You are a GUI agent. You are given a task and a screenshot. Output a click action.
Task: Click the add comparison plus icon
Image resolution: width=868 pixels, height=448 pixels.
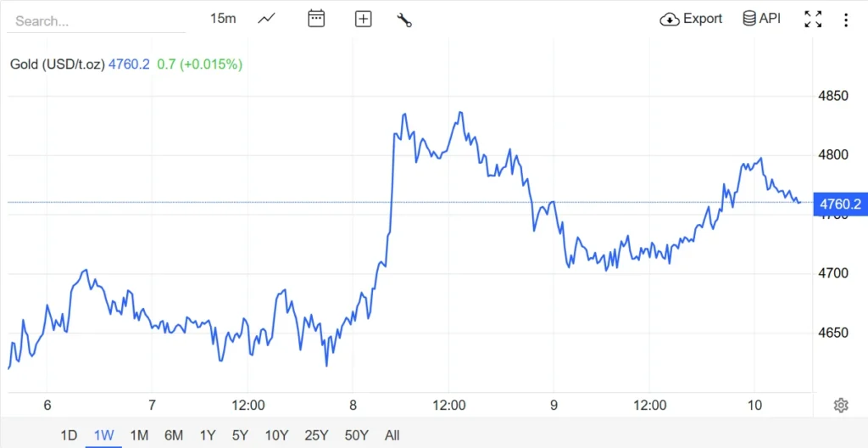pyautogui.click(x=364, y=19)
